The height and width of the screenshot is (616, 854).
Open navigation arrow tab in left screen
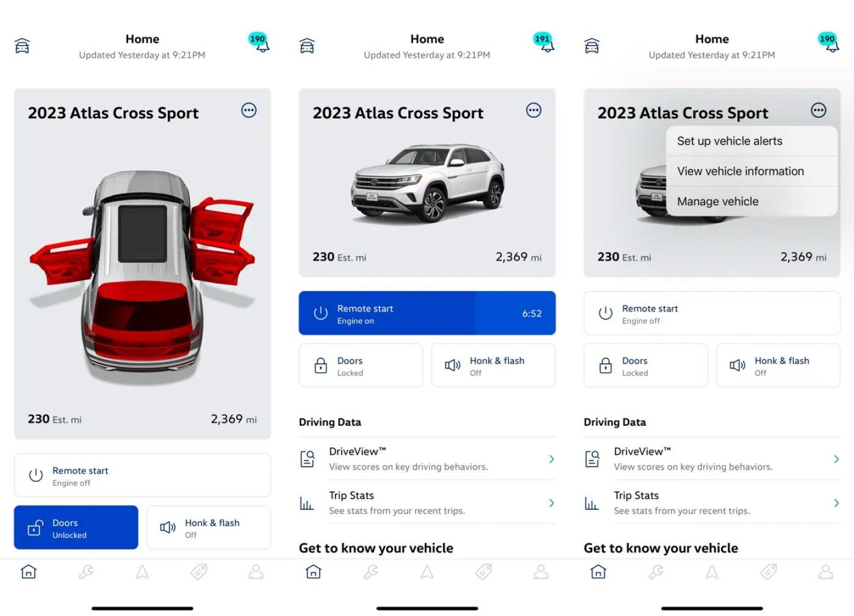coord(142,572)
